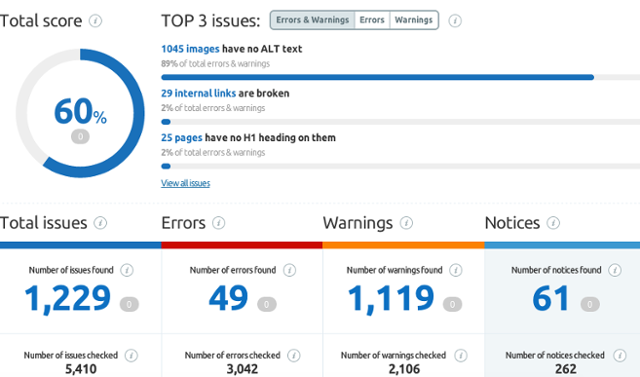640x377 pixels.
Task: Open the 1045 images link
Action: 190,49
